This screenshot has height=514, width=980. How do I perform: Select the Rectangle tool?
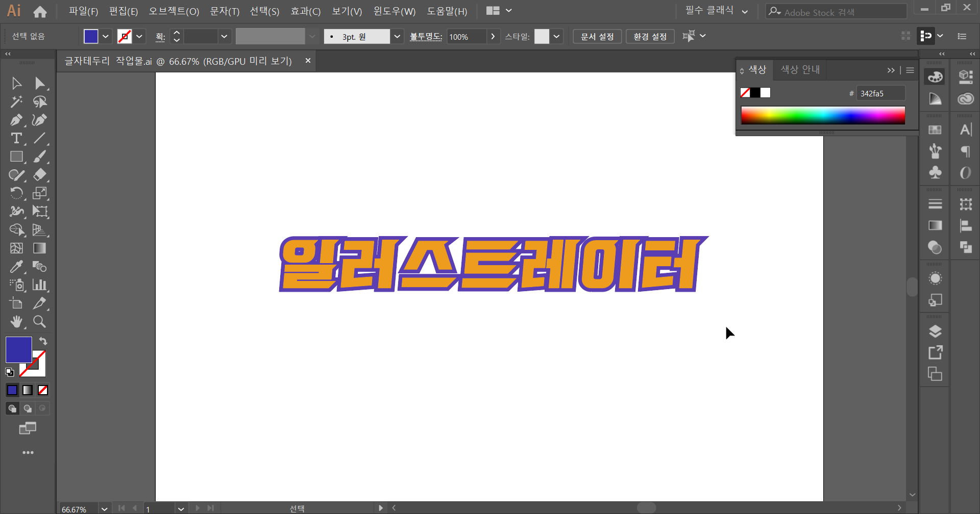point(16,157)
